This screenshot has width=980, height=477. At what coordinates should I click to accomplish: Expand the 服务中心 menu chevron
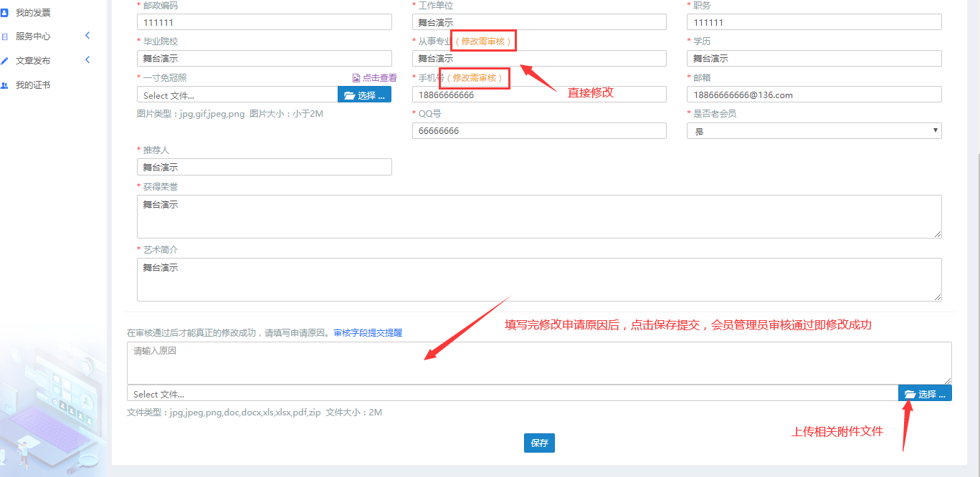(87, 36)
